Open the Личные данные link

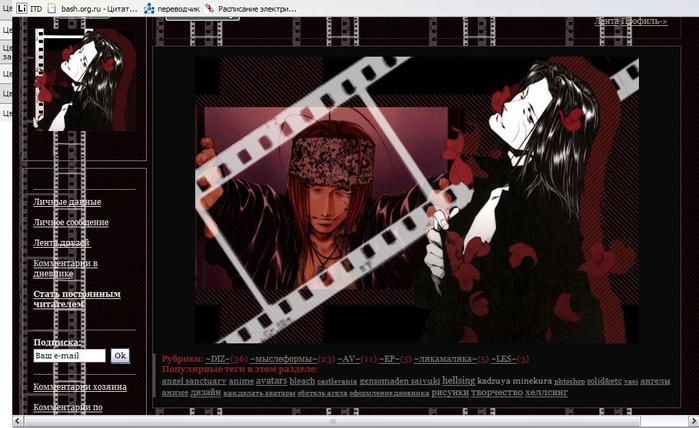pyautogui.click(x=67, y=202)
